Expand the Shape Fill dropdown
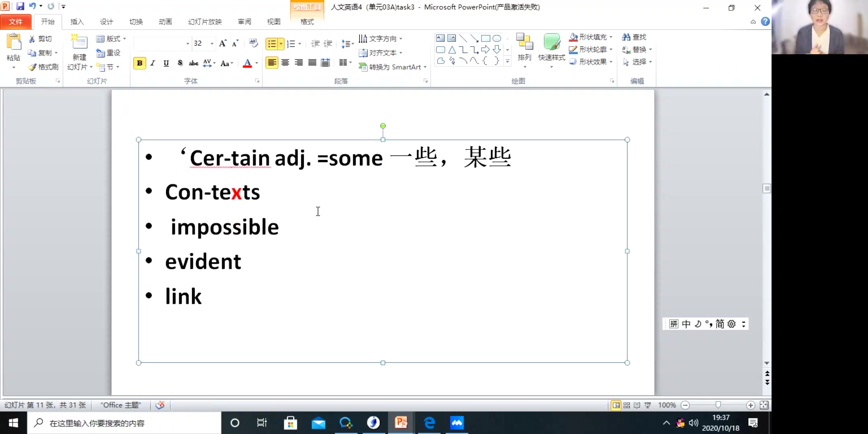Viewport: 868px width, 434px height. [x=611, y=37]
